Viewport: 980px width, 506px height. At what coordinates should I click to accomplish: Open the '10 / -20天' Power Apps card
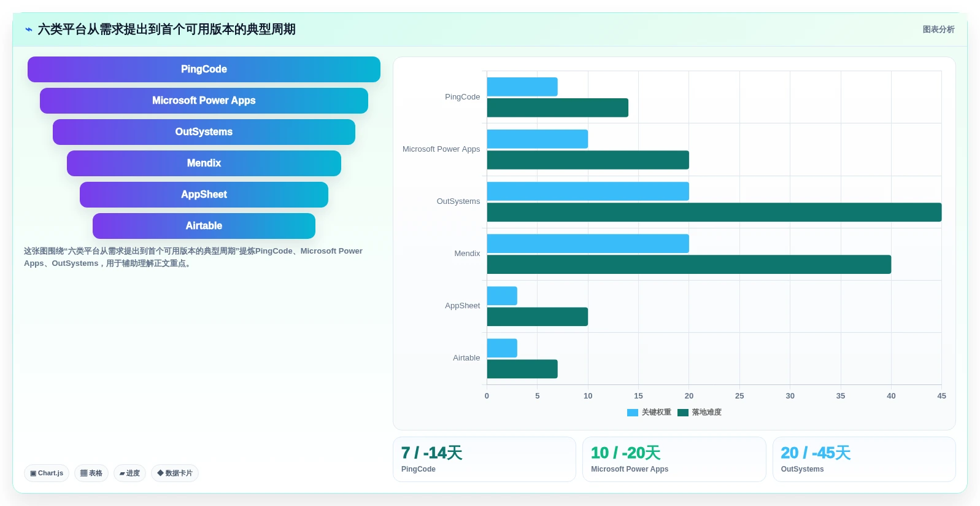coord(674,459)
